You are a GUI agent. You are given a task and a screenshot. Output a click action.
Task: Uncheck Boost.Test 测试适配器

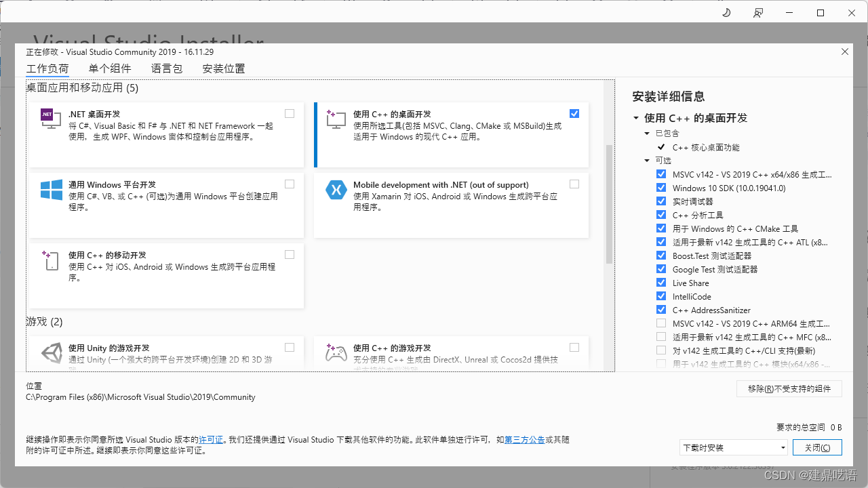(661, 256)
